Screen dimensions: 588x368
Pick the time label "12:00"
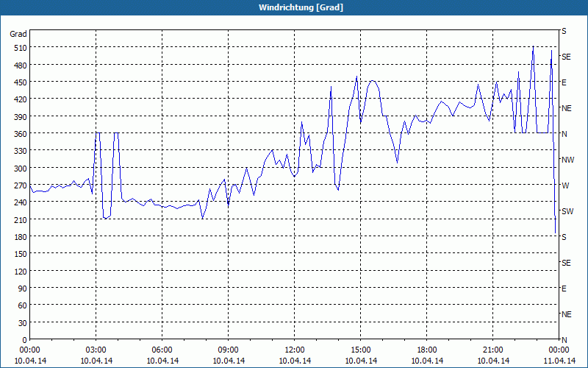295,350
